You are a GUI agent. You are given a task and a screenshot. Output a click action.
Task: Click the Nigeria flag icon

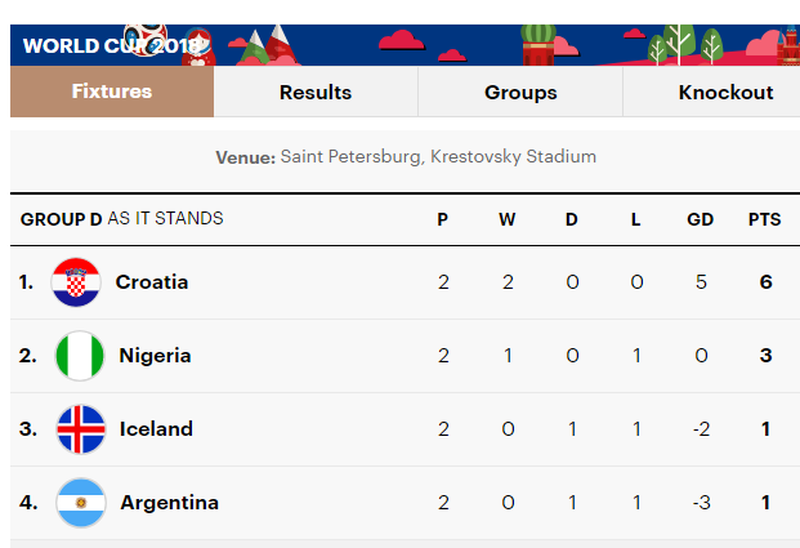pos(79,356)
